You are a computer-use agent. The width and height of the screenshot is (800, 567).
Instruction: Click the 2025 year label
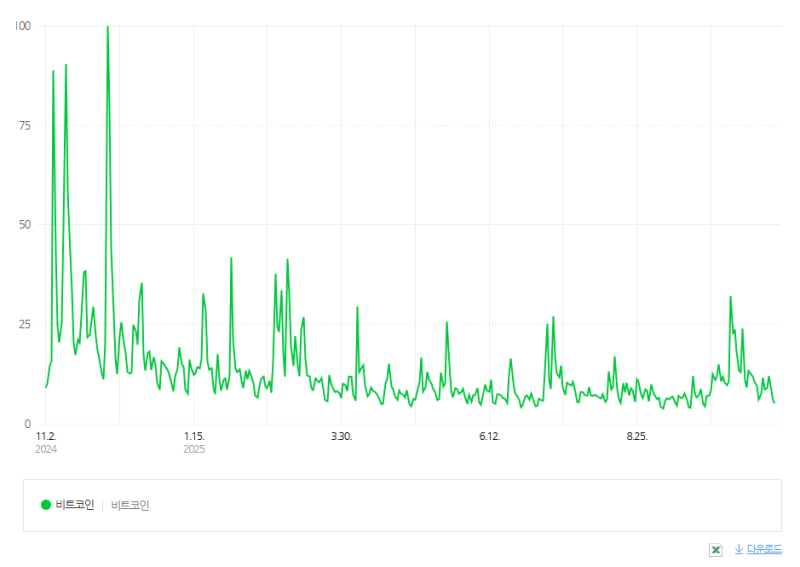tap(194, 449)
